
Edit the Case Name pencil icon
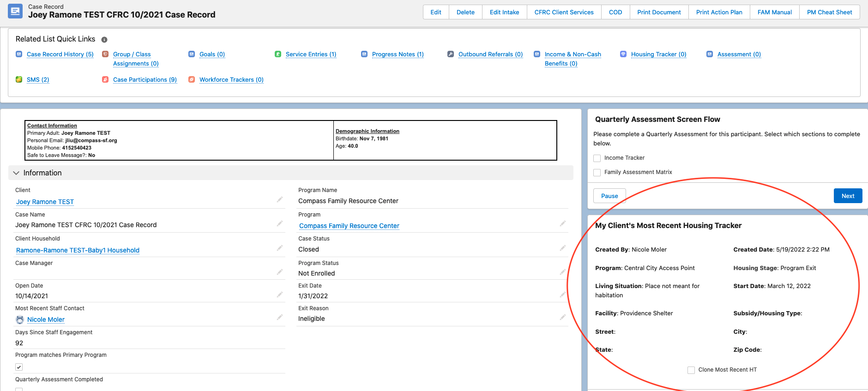point(280,223)
